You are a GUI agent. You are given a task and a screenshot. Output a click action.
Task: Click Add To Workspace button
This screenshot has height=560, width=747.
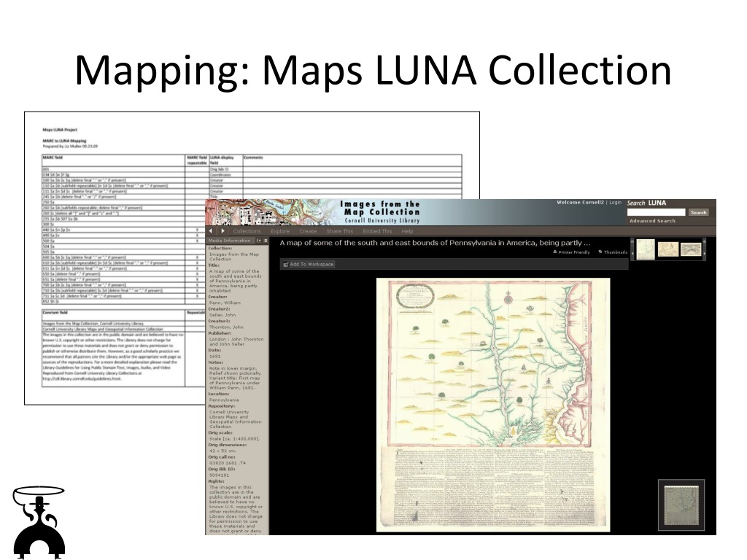(309, 264)
